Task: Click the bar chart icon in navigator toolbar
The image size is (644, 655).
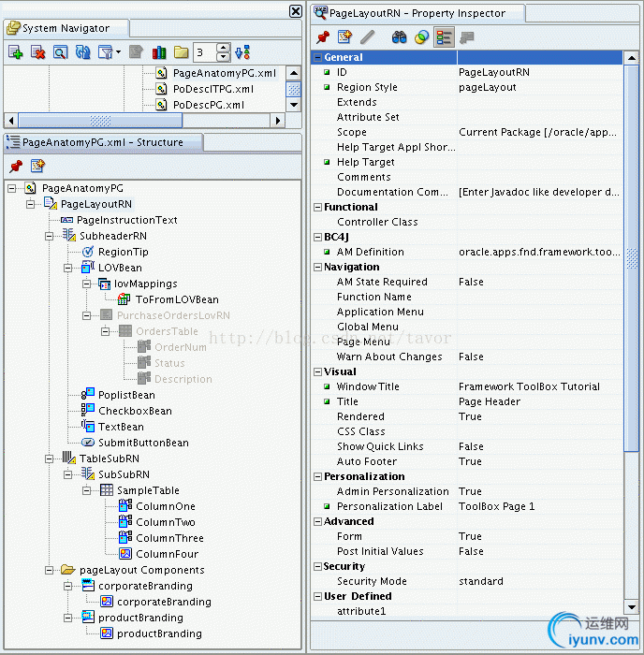Action: (x=159, y=52)
